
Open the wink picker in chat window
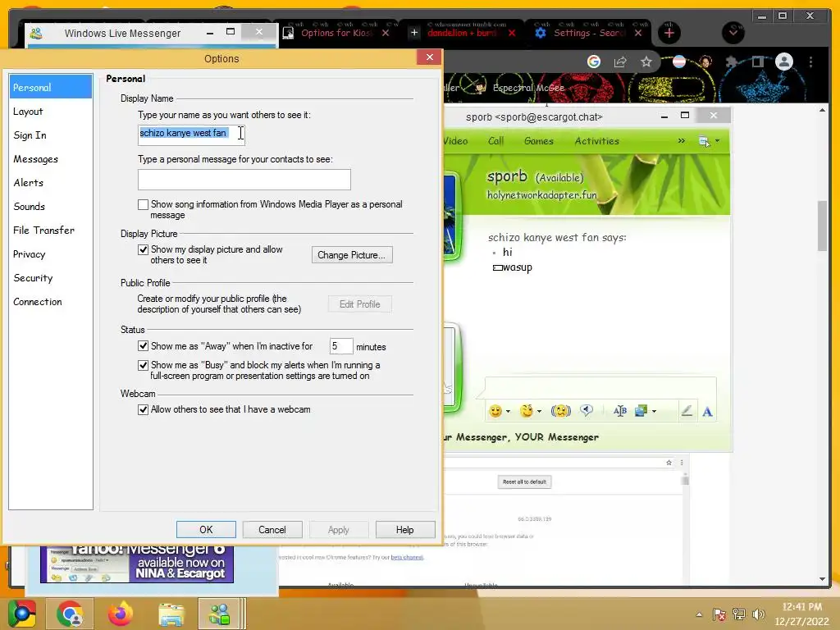527,411
